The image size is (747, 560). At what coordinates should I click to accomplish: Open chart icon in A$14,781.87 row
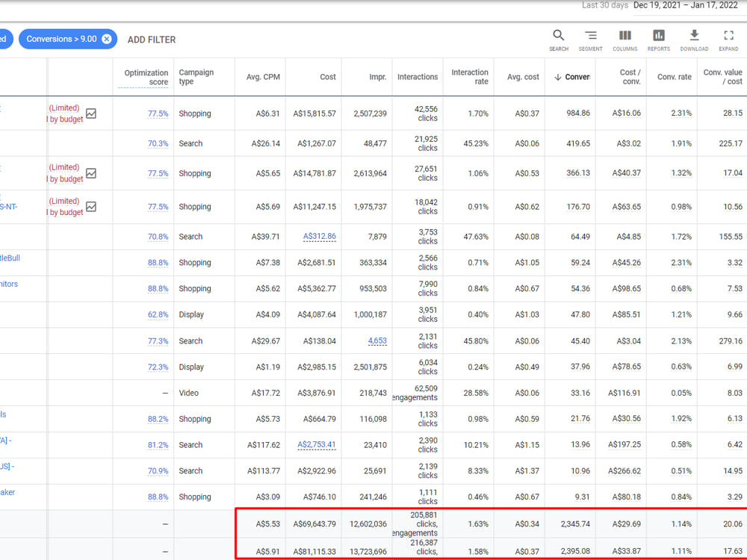91,173
